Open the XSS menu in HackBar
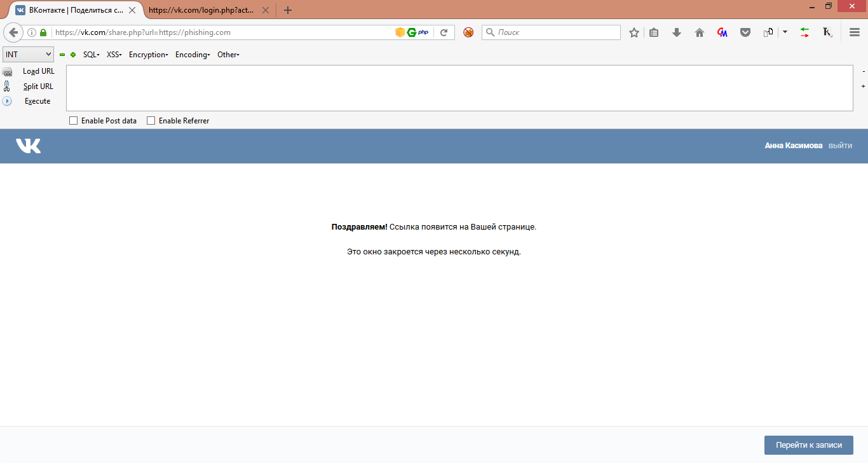868x463 pixels. coord(114,55)
